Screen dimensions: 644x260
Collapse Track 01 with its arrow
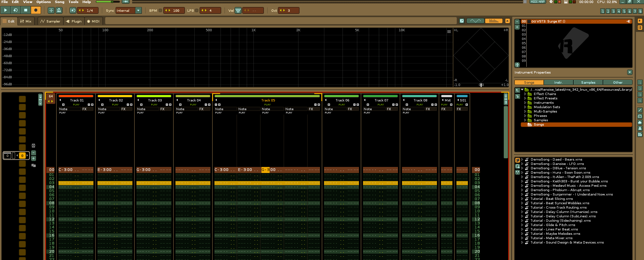click(60, 100)
